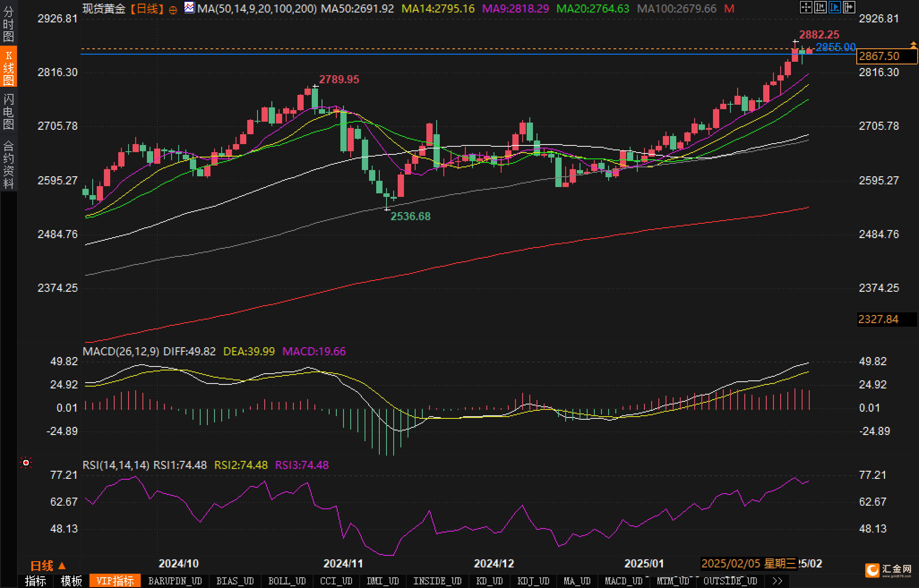Click the red sun alert icon beside RSI

coord(26,462)
